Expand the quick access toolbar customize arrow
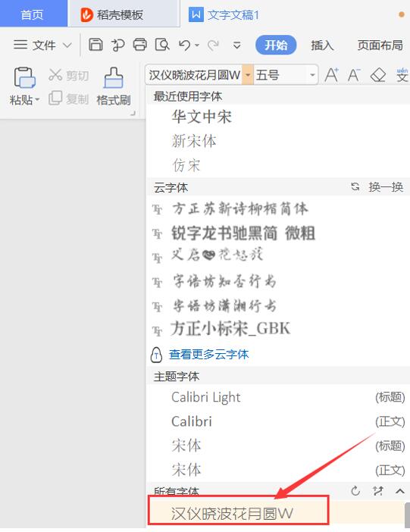 point(237,45)
